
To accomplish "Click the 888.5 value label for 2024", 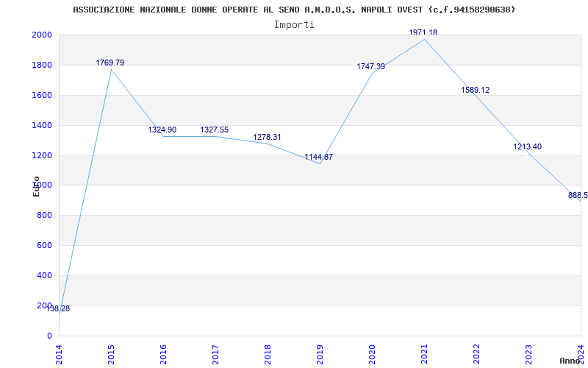I will (x=578, y=195).
